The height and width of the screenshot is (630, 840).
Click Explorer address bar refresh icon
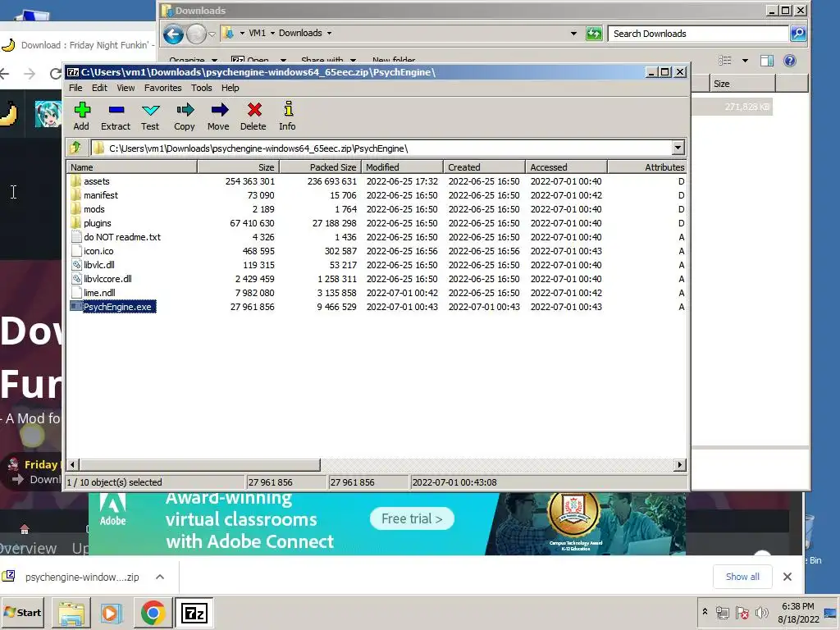[x=594, y=34]
